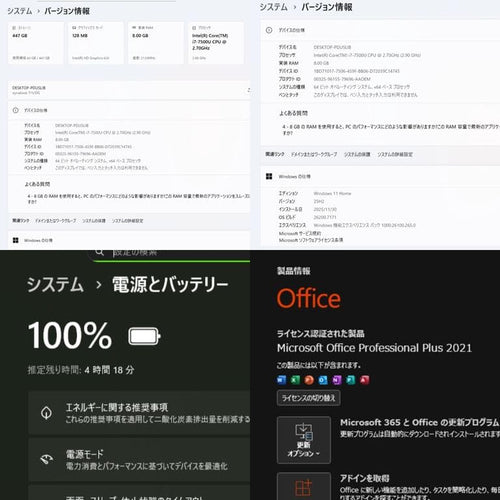Open 更新オプション dropdown button
The width and height of the screenshot is (500, 500).
(x=304, y=440)
